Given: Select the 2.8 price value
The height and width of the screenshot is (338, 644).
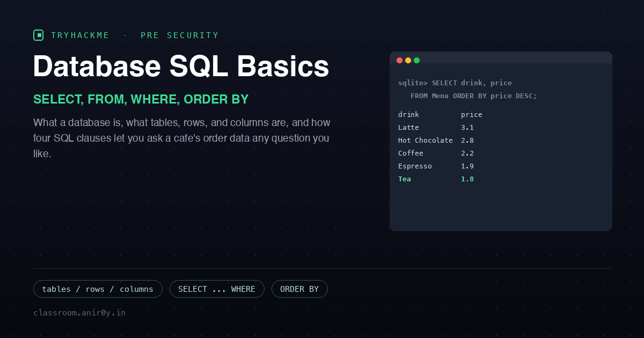Looking at the screenshot, I should point(467,140).
